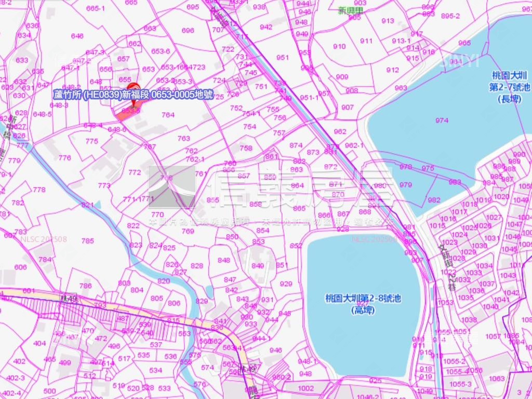Click on parcel number 848
Screen dimensions: 532x399
click(x=223, y=260)
